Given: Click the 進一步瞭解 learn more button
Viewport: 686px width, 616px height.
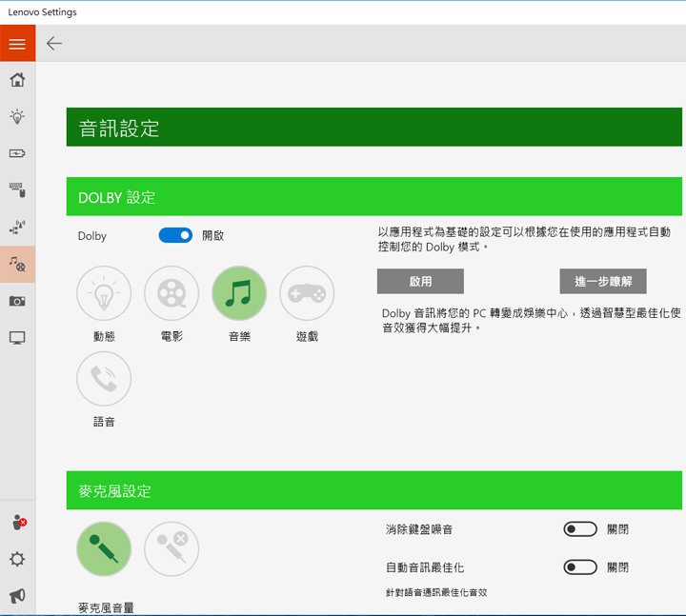Looking at the screenshot, I should pyautogui.click(x=603, y=282).
